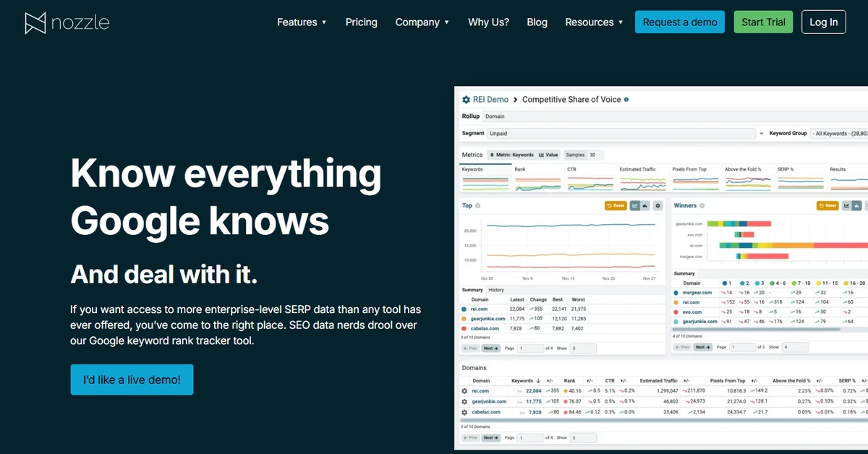Click the gear icon for the gearjunkie.com row

click(x=465, y=401)
